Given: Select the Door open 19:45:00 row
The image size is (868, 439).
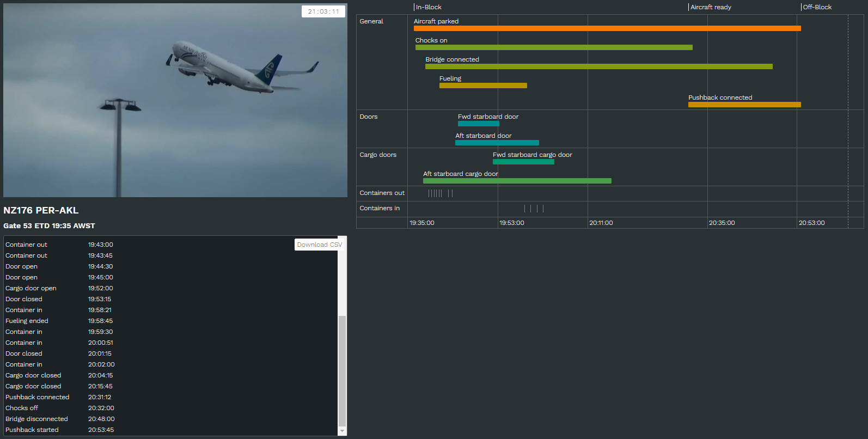Looking at the screenshot, I should coord(171,277).
